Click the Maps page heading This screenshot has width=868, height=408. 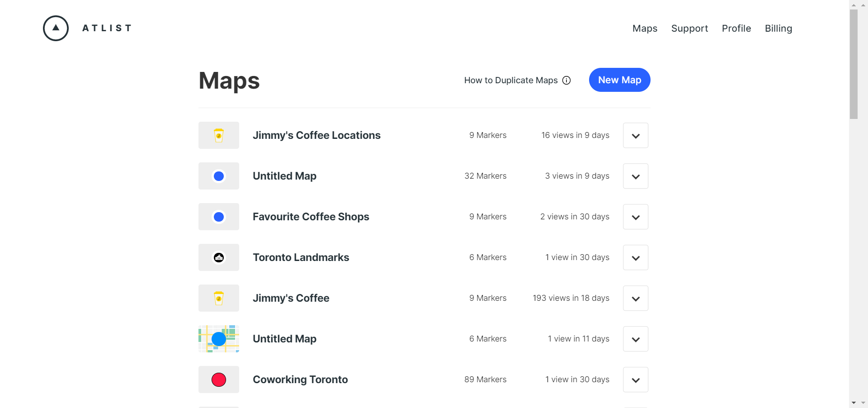(x=229, y=81)
